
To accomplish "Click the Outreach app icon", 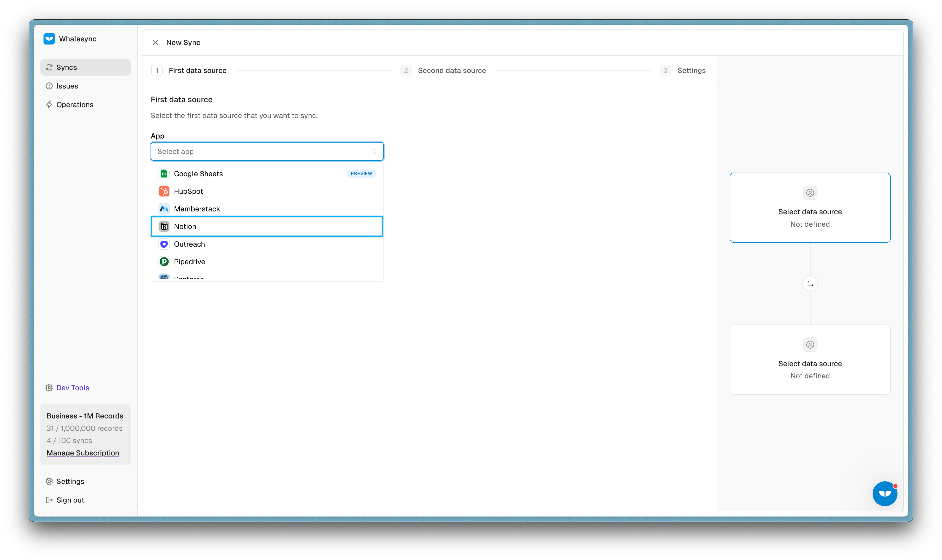I will [x=164, y=244].
